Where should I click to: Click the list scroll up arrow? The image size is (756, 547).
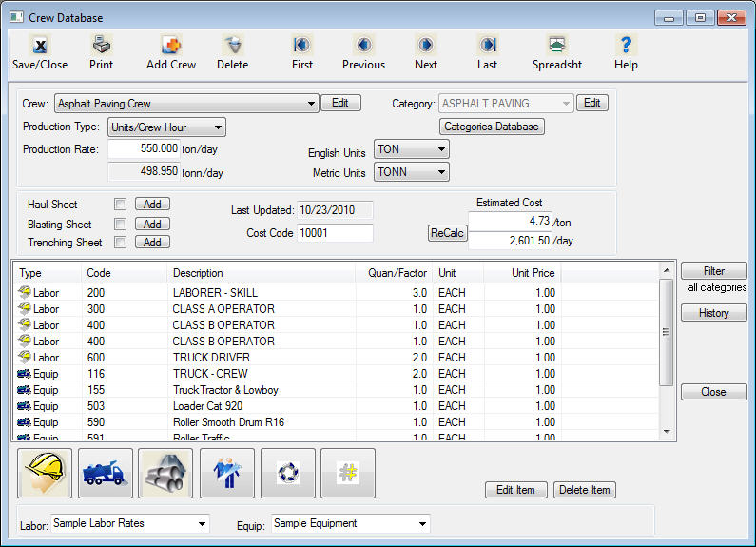(667, 270)
